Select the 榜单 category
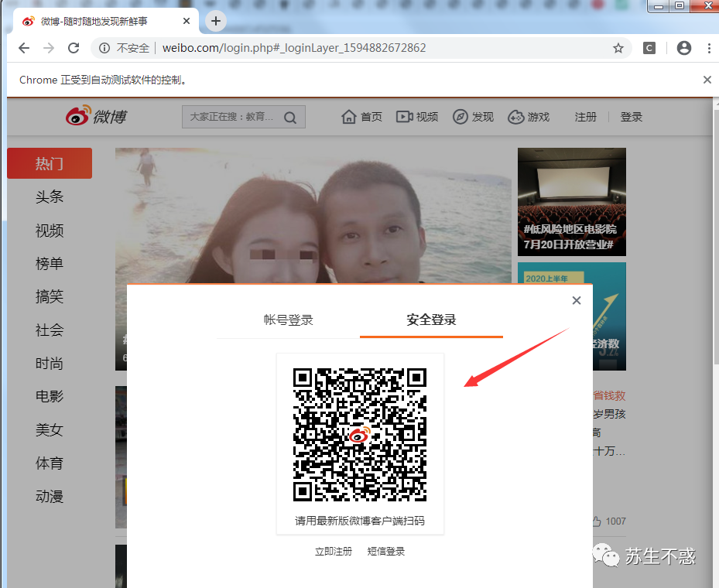This screenshot has height=588, width=719. click(50, 264)
